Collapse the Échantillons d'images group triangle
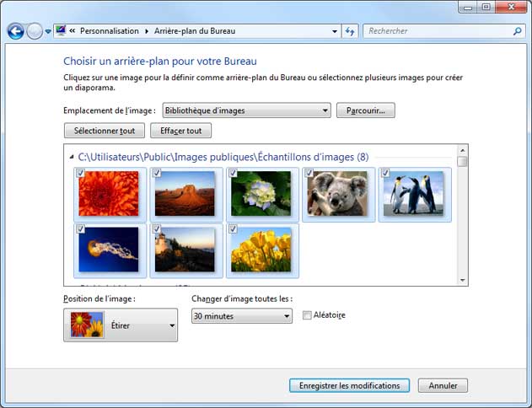The width and height of the screenshot is (532, 408). coord(72,157)
